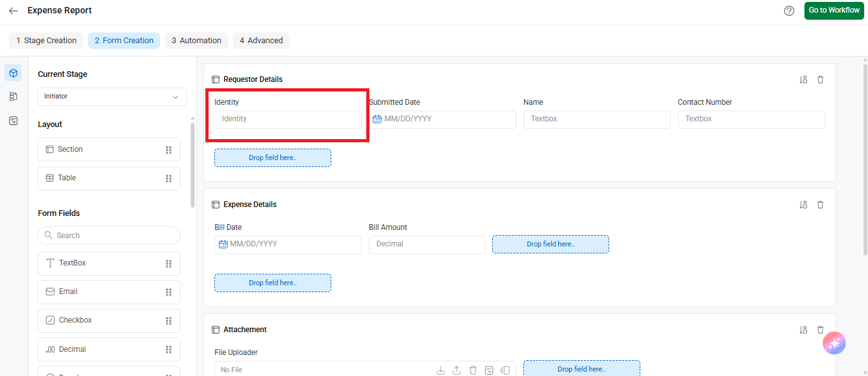This screenshot has height=376, width=868.
Task: Select the Checkbox form field
Action: click(x=109, y=321)
